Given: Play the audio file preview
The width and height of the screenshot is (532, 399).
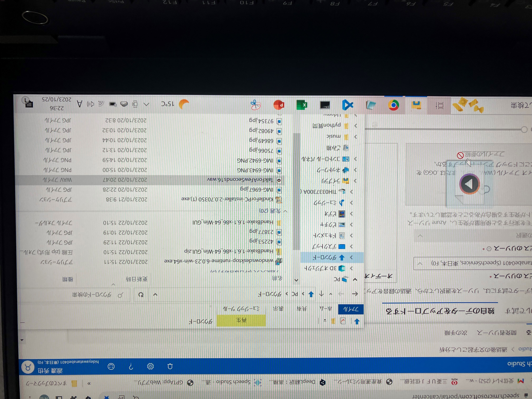Looking at the screenshot, I should [x=469, y=184].
